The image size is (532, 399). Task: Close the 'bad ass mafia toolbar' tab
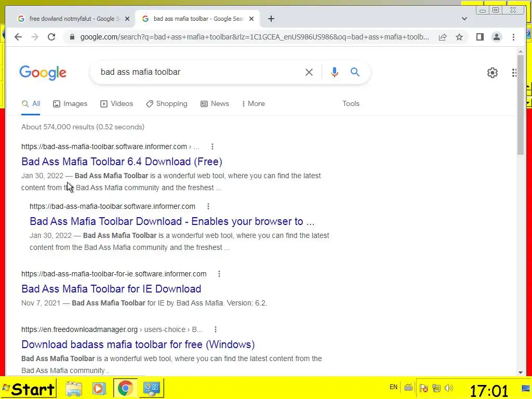[x=251, y=19]
